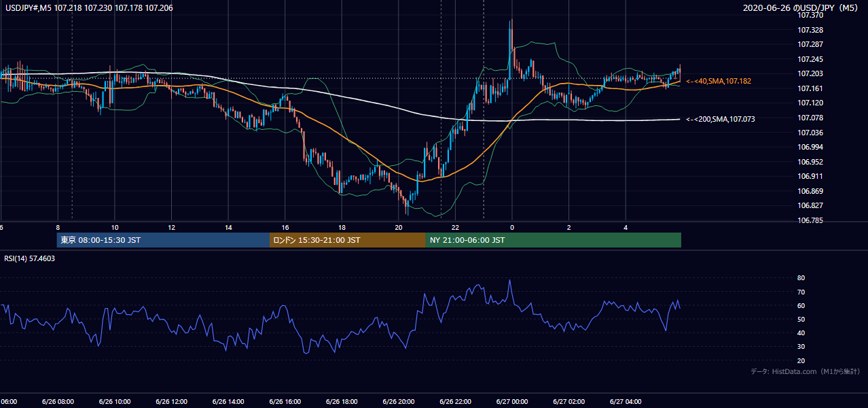Click the bottom date label 6/26 20:00
Screen dimensions: 868x408
coord(399,402)
